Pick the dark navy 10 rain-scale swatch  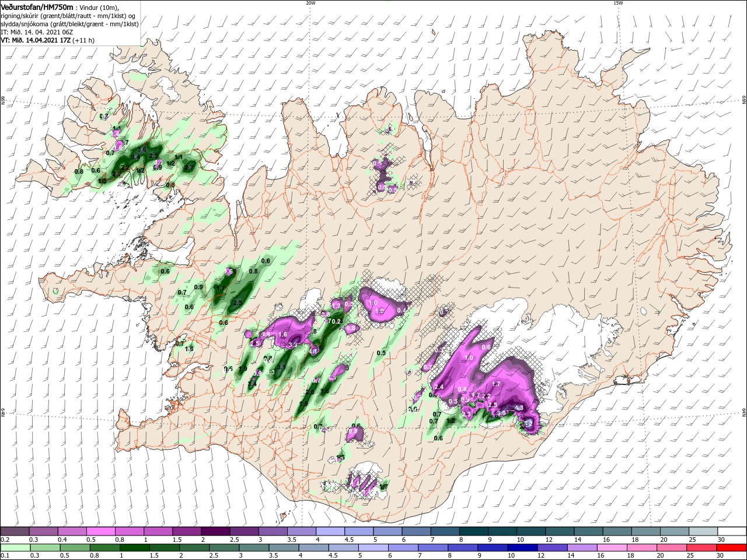(x=522, y=548)
